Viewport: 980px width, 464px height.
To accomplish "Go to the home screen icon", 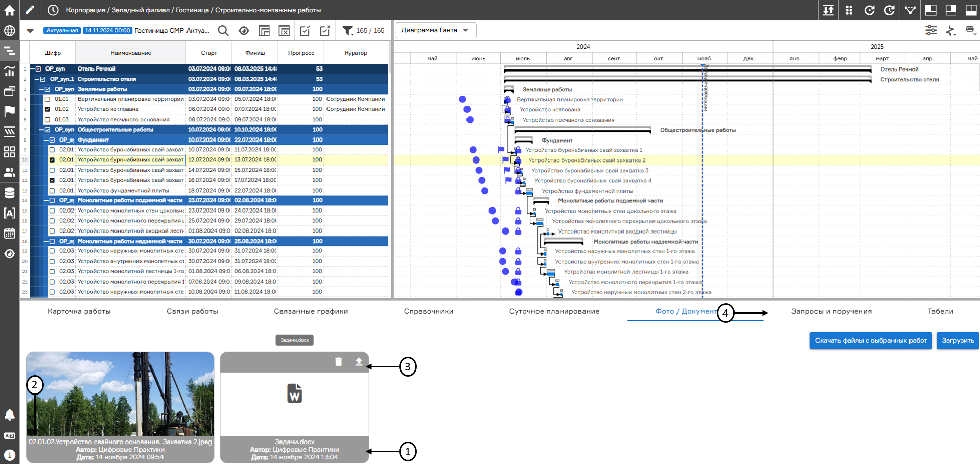I will (9, 10).
